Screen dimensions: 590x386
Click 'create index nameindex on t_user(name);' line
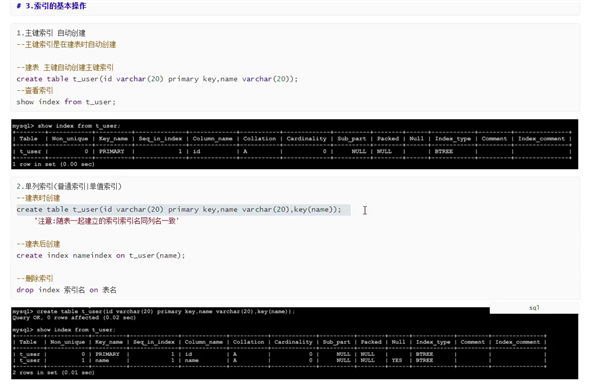coord(100,255)
